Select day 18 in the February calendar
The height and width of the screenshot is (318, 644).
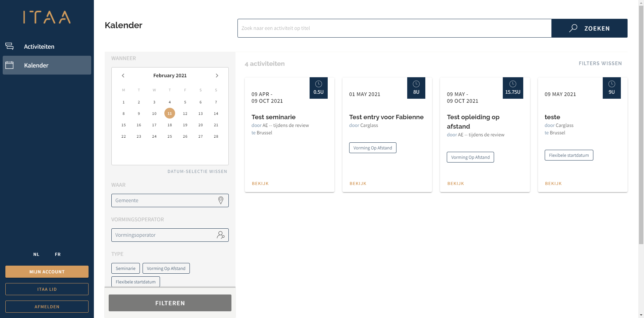pyautogui.click(x=170, y=125)
